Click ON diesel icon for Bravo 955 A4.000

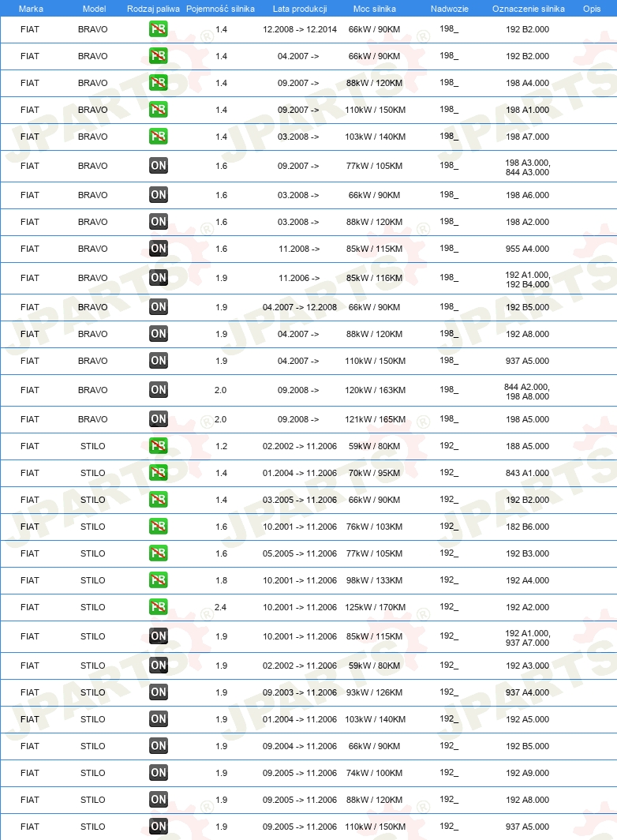[158, 249]
